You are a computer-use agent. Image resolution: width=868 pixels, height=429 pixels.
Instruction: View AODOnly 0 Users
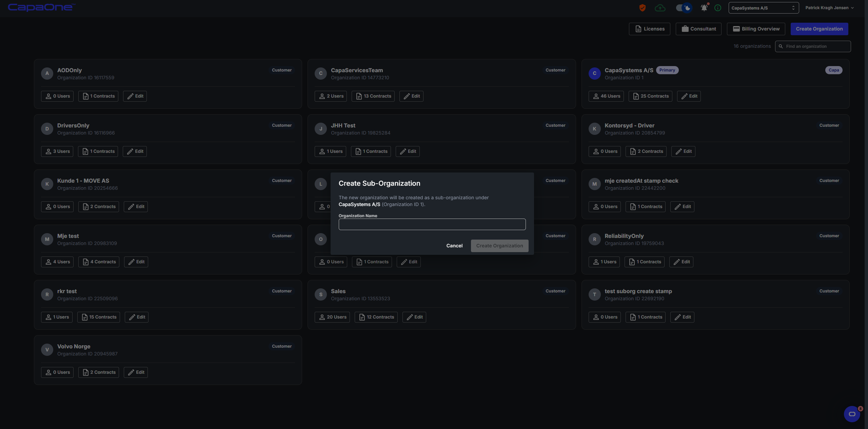point(57,96)
